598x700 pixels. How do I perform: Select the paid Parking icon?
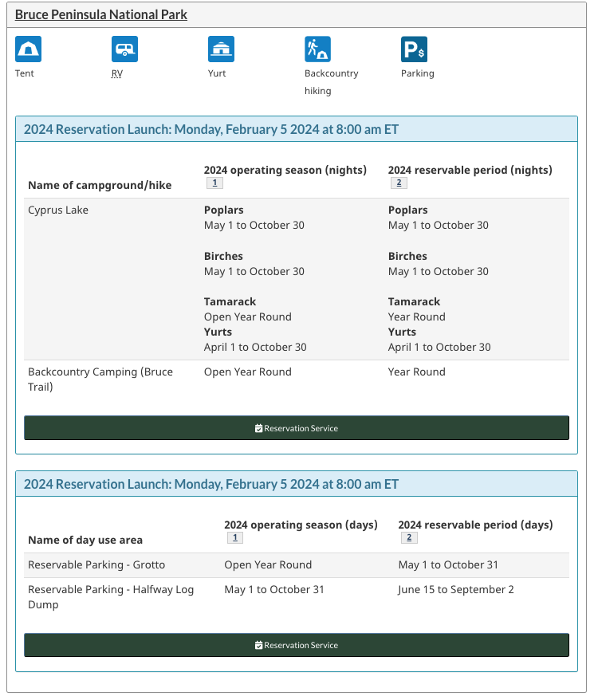pyautogui.click(x=414, y=49)
